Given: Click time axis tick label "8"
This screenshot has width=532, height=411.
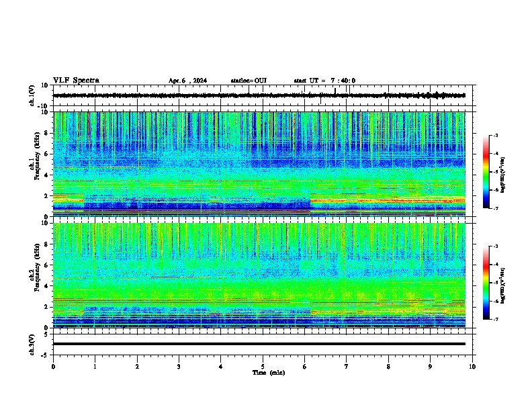Looking at the screenshot, I should (x=388, y=367).
